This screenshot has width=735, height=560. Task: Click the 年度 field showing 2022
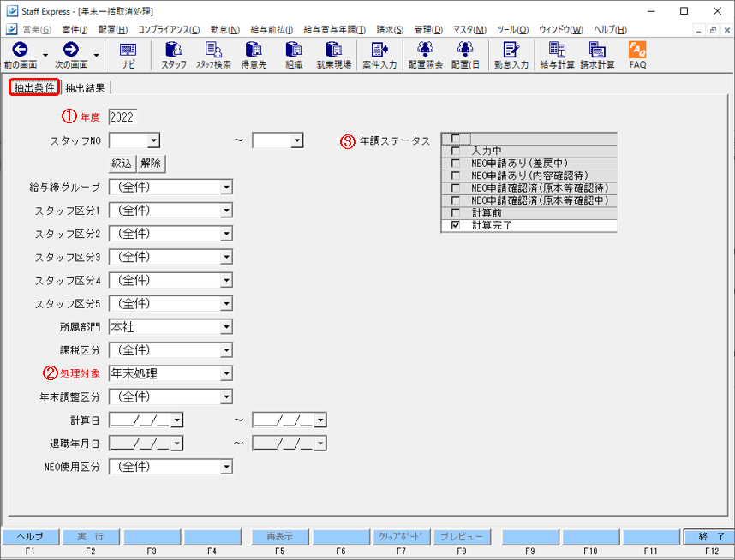122,116
